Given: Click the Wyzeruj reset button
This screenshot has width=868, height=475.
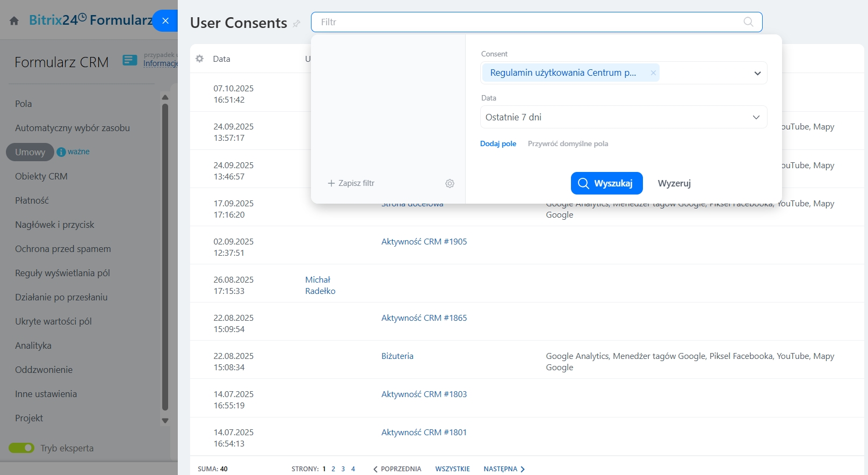Looking at the screenshot, I should [674, 184].
